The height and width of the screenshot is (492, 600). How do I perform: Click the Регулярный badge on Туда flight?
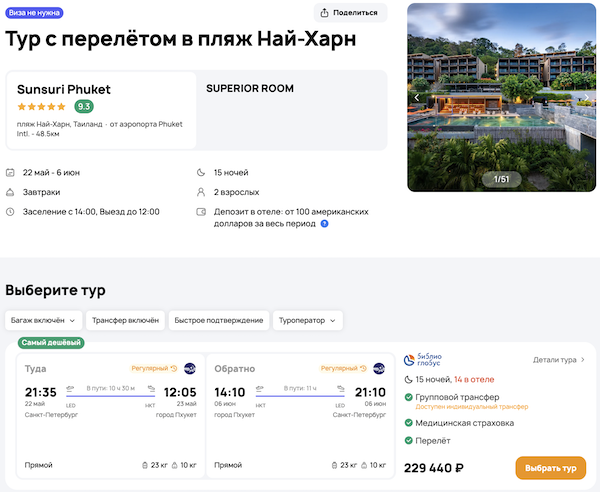pyautogui.click(x=154, y=368)
